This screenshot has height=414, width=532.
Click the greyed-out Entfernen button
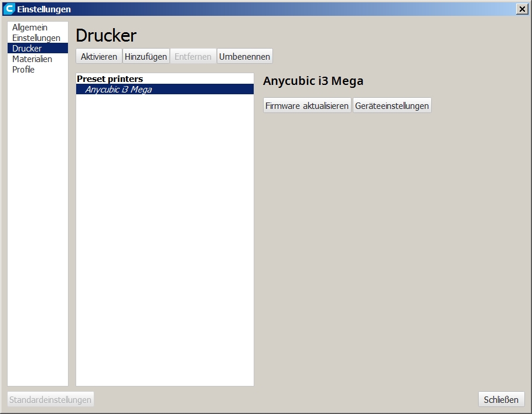tap(193, 57)
